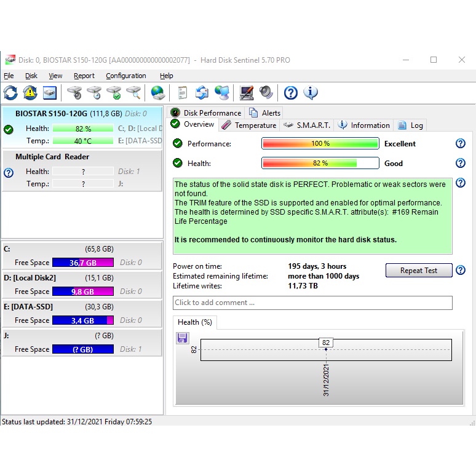The height and width of the screenshot is (476, 476).
Task: Click the status last updated text in status bar
Action: 77,421
